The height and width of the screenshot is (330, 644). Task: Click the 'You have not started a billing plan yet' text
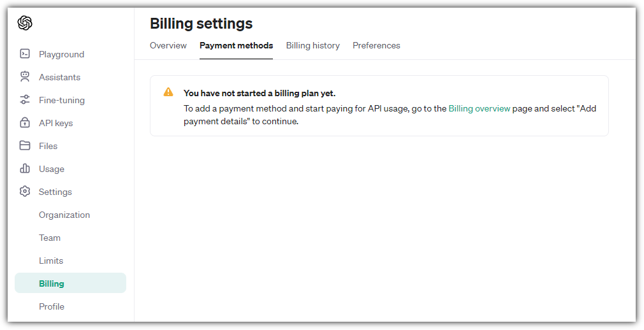[x=260, y=93]
